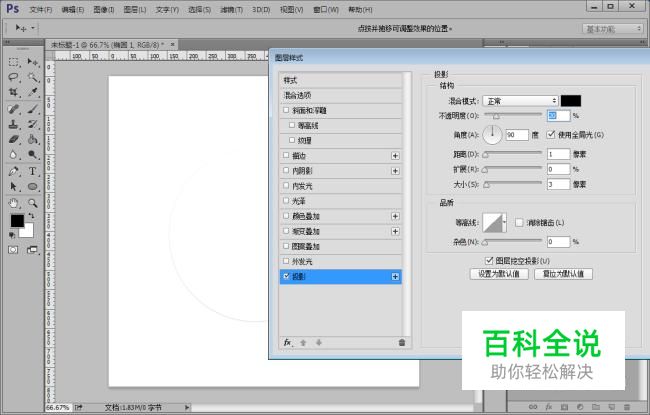The height and width of the screenshot is (415, 650).
Task: Select the Healing Brush tool
Action: pos(14,109)
